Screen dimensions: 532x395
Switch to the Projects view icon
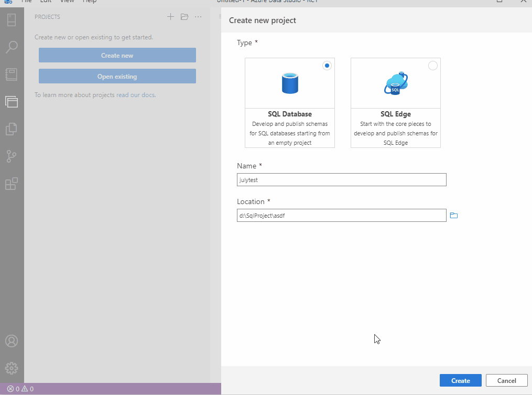12,101
